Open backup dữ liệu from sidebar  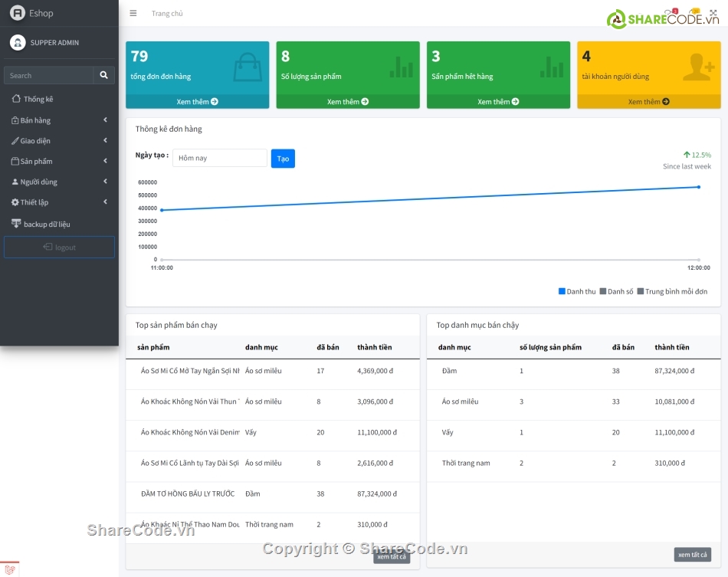tap(46, 224)
